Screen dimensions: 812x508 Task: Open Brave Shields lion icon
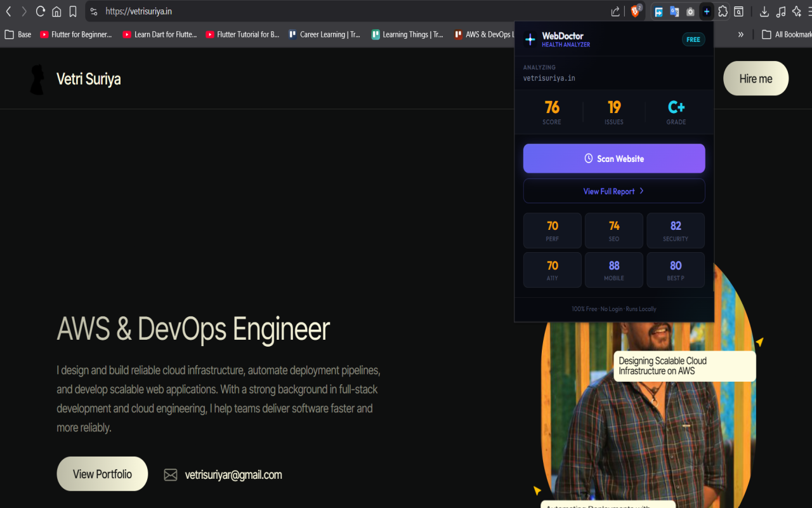[x=636, y=11]
